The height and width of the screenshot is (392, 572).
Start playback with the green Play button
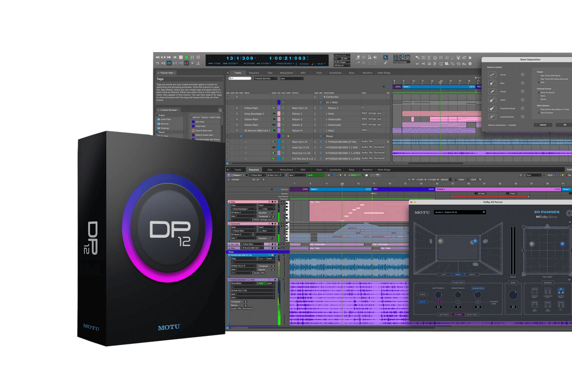point(187,57)
